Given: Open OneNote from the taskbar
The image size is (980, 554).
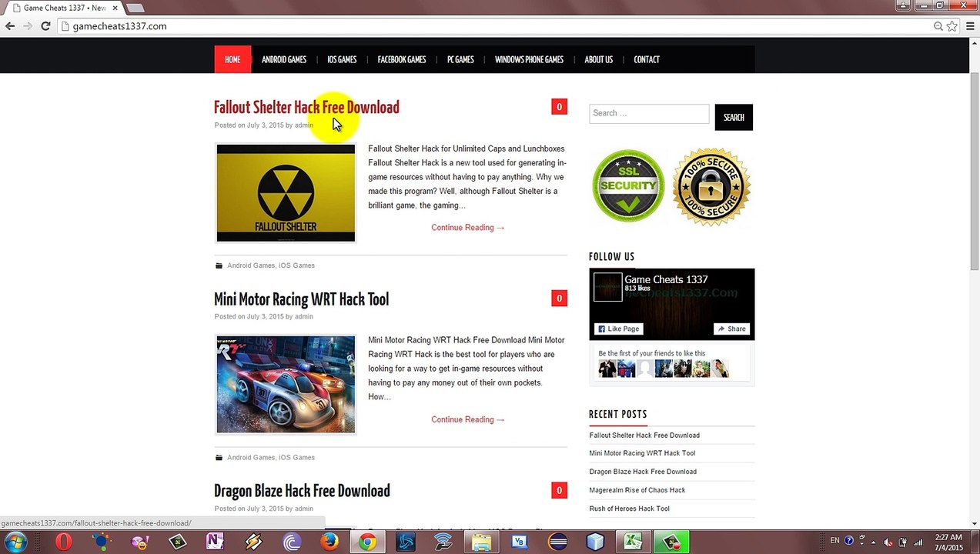Looking at the screenshot, I should [215, 542].
